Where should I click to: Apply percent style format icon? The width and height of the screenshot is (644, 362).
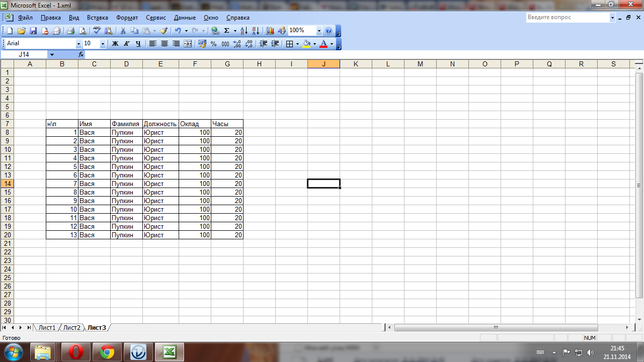tap(214, 44)
